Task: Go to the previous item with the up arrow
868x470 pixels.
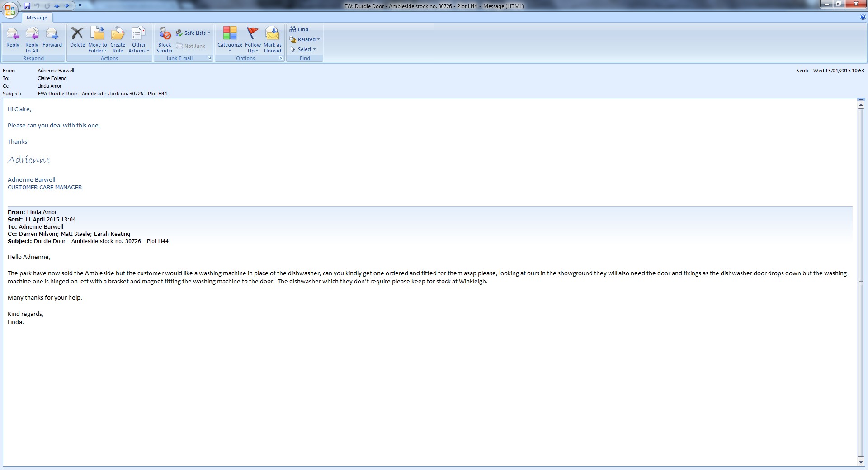Action: 57,6
